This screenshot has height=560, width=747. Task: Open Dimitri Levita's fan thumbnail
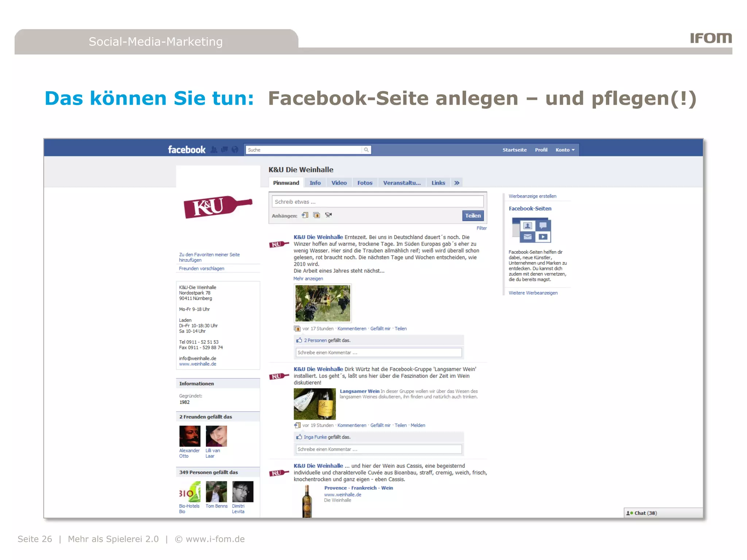point(243,491)
